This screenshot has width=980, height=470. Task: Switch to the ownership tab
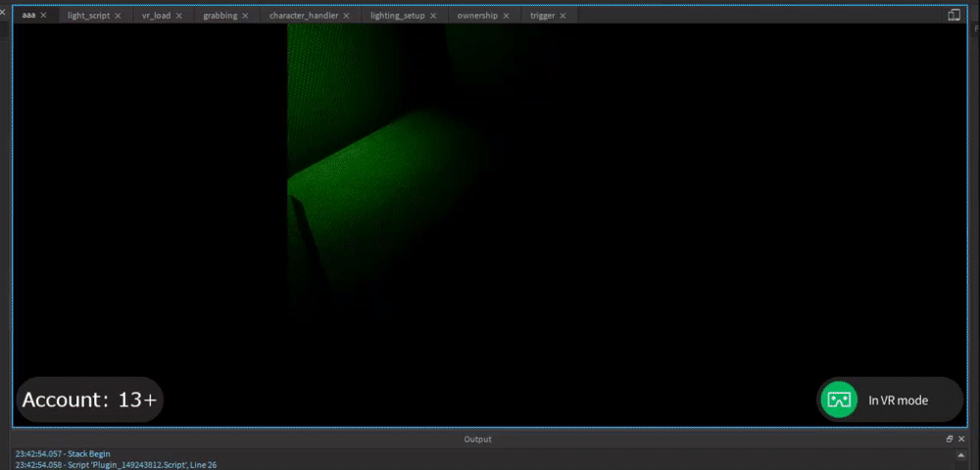pos(477,16)
